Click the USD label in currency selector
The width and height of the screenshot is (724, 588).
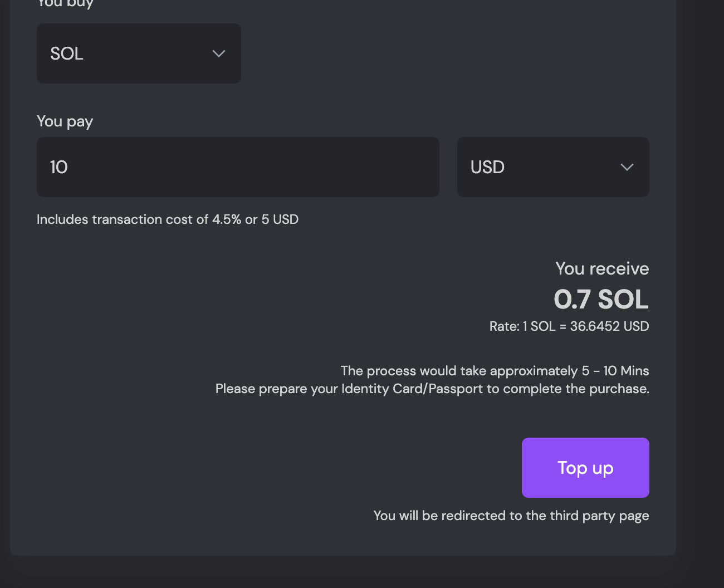coord(487,167)
